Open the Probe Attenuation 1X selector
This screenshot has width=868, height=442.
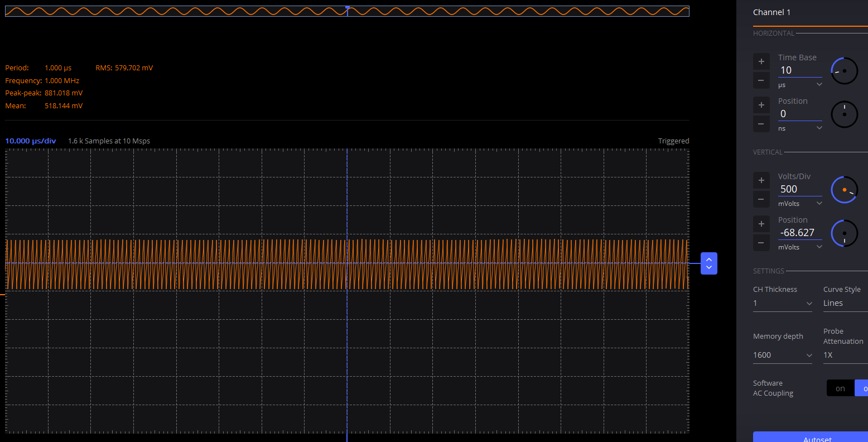(845, 355)
